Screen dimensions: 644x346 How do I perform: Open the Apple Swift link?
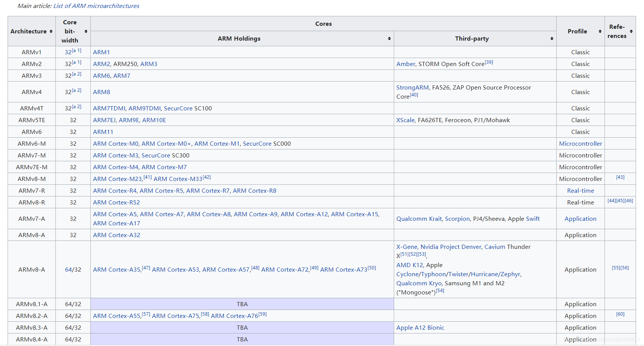click(533, 219)
